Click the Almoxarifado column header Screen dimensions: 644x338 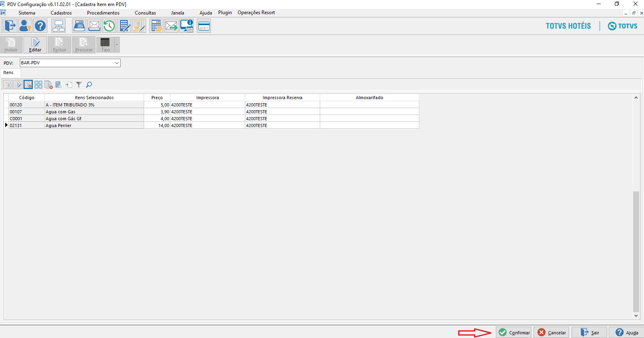[x=370, y=98]
